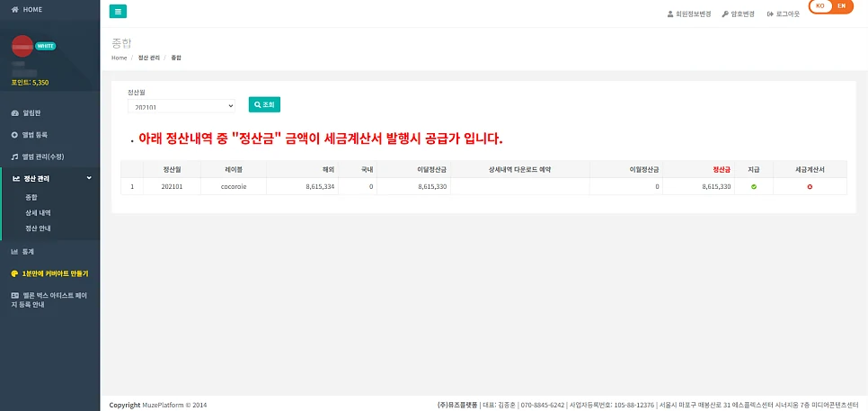Click the 8,615,334 해외 amount cell
Viewport: 868px width, 411px height.
click(x=302, y=187)
